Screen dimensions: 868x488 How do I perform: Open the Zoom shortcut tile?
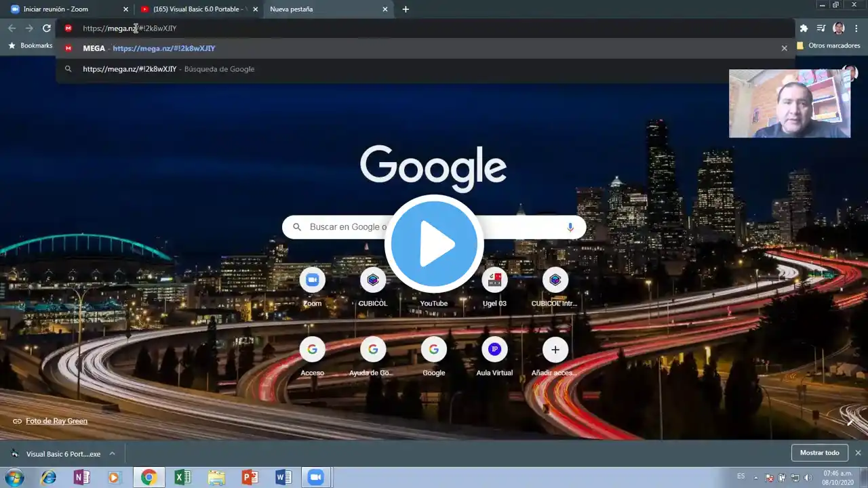(312, 280)
